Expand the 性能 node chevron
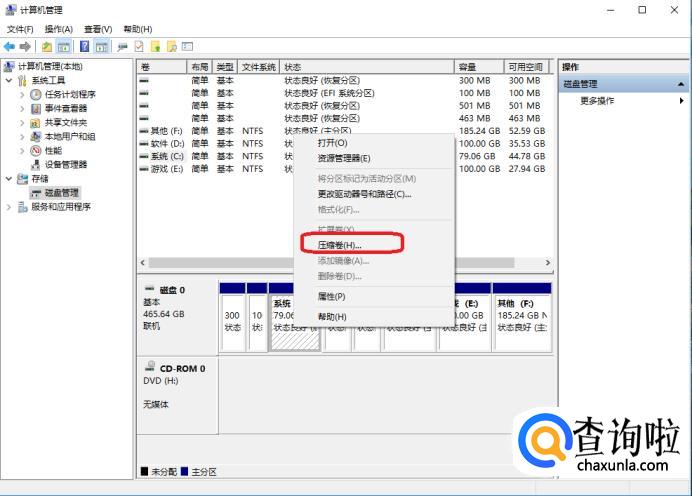Image resolution: width=692 pixels, height=496 pixels. coord(22,151)
